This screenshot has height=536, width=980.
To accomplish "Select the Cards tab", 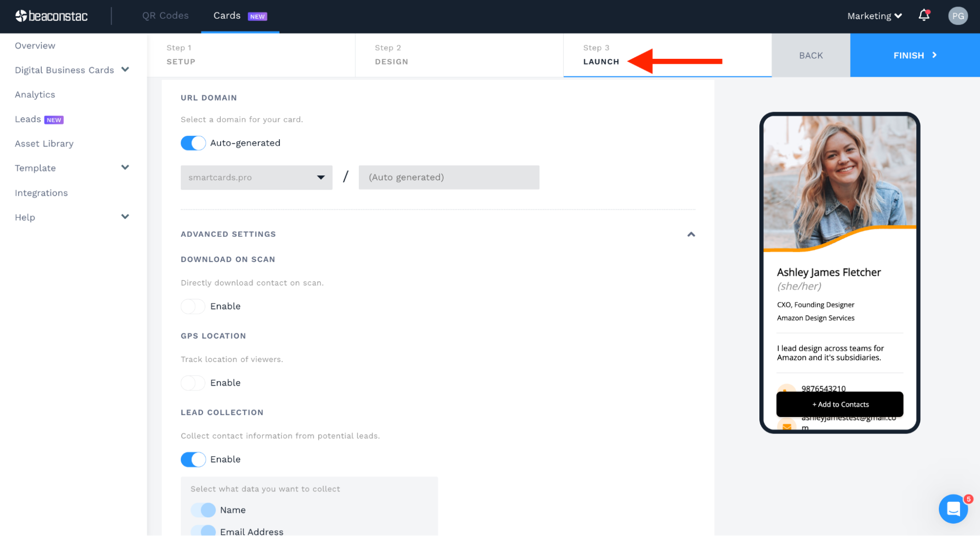I will point(240,16).
